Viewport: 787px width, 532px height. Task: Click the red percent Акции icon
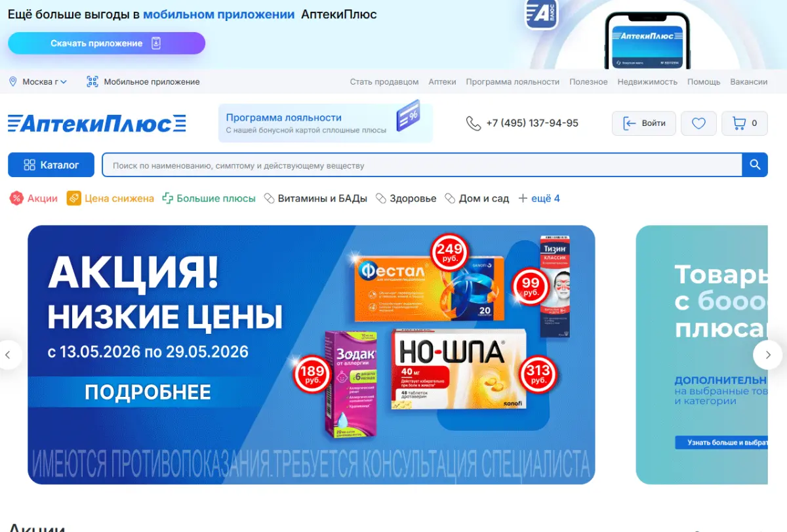tap(16, 198)
